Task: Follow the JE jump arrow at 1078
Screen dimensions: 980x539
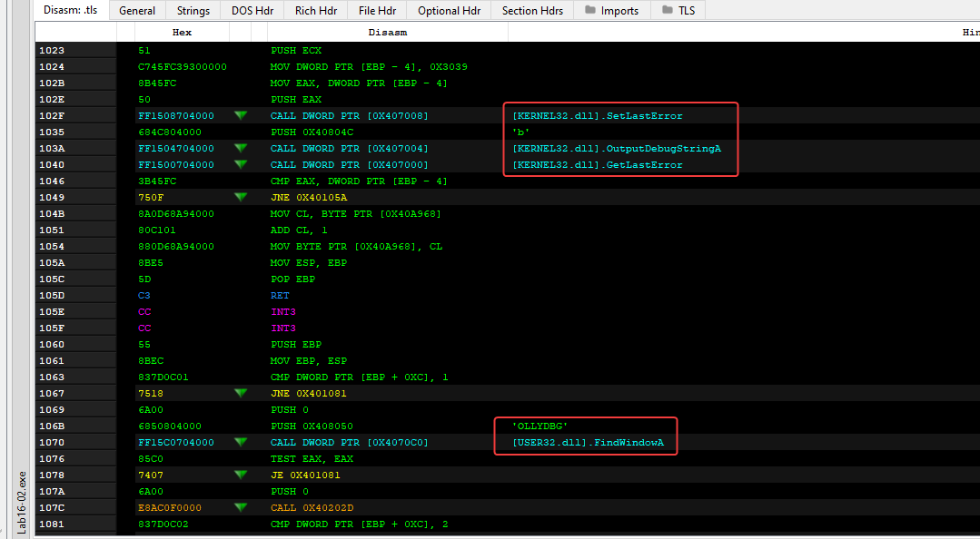Action: [x=241, y=475]
